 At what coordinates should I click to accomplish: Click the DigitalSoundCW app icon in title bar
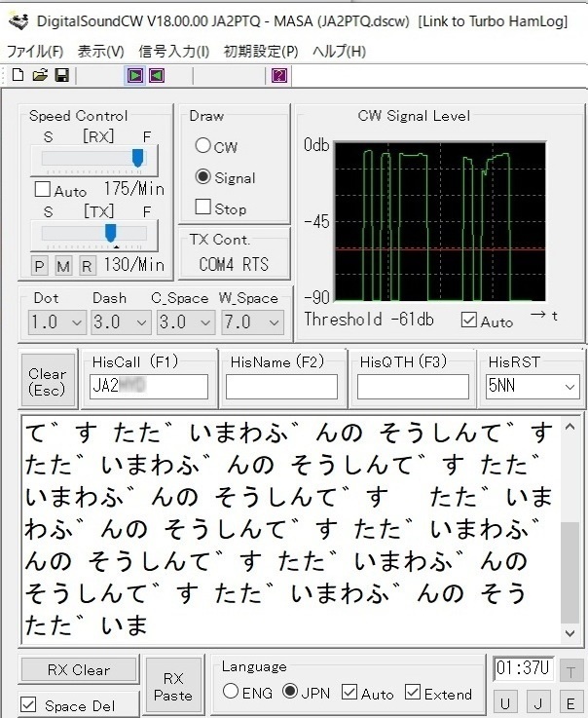[x=18, y=21]
